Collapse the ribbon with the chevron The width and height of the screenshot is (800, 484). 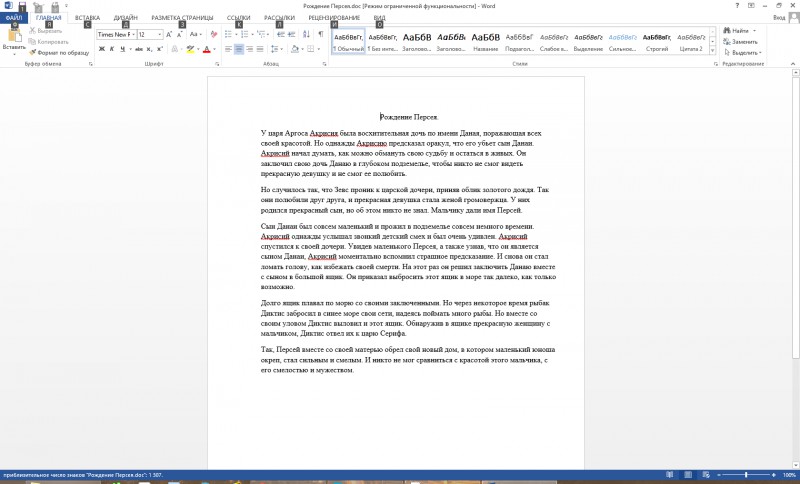point(792,64)
